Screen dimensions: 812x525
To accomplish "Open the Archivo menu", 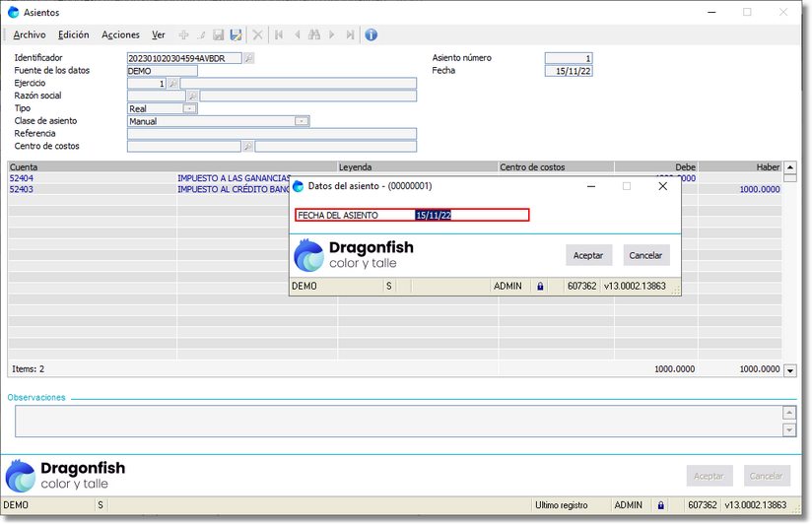I will (x=30, y=34).
